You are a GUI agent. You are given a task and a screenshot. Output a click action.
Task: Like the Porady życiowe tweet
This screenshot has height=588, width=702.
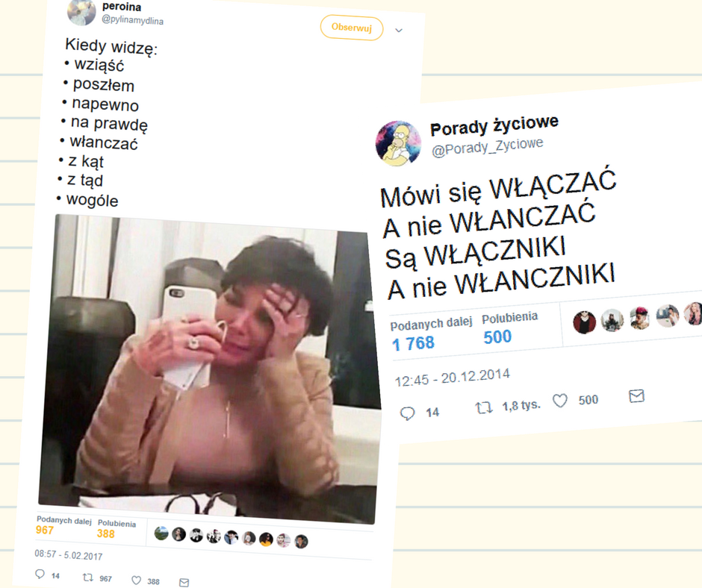(559, 400)
